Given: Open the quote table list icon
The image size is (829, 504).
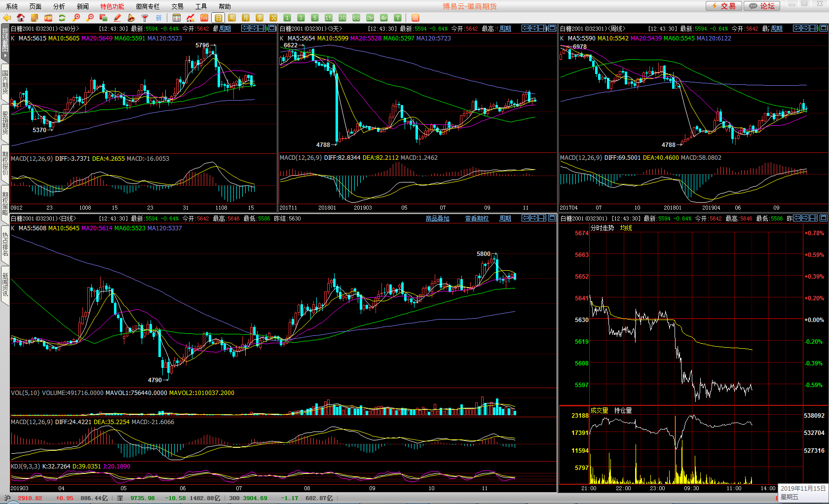Looking at the screenshot, I should pos(177,18).
